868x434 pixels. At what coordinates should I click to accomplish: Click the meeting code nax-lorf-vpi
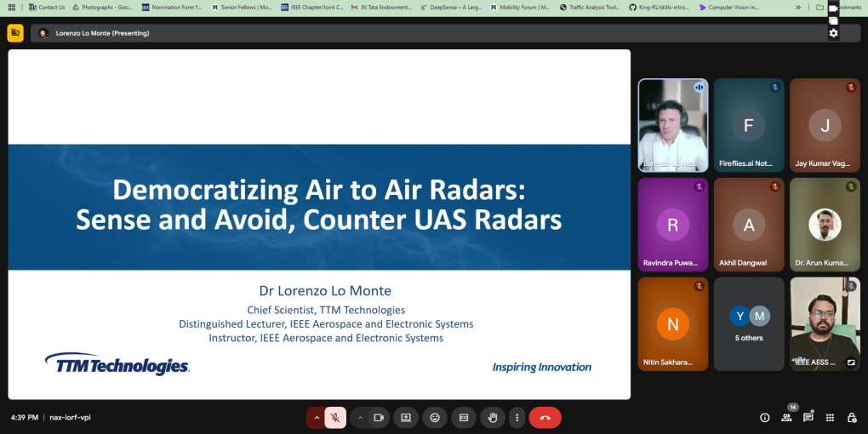[x=70, y=417]
